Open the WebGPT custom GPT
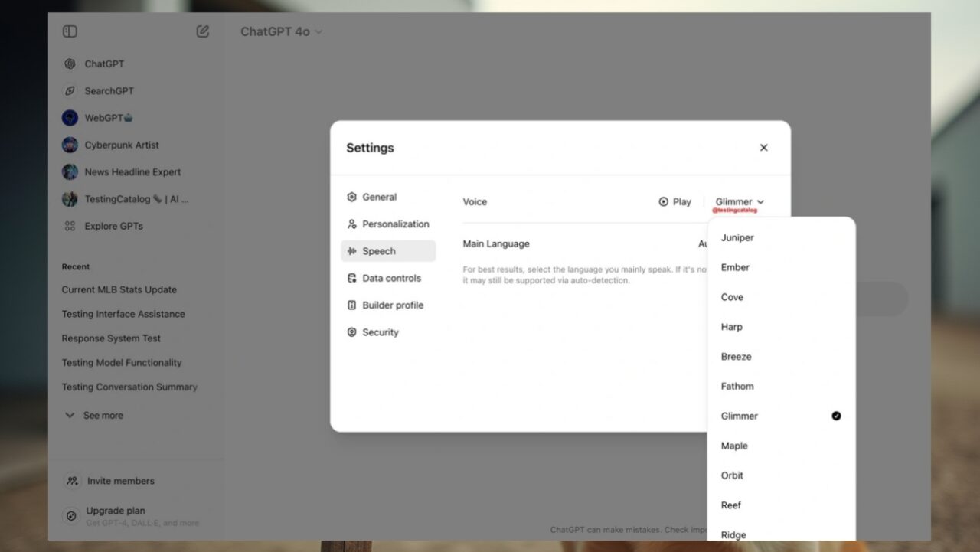The width and height of the screenshot is (980, 552). coord(109,118)
